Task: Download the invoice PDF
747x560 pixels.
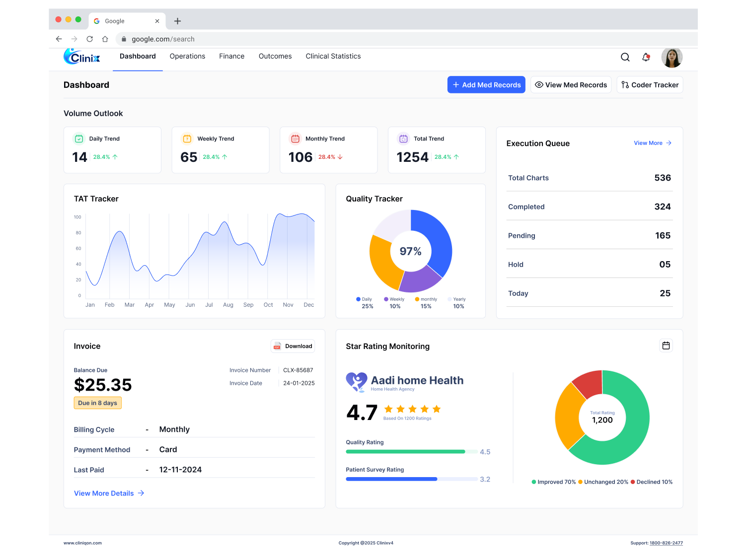Action: [x=293, y=346]
